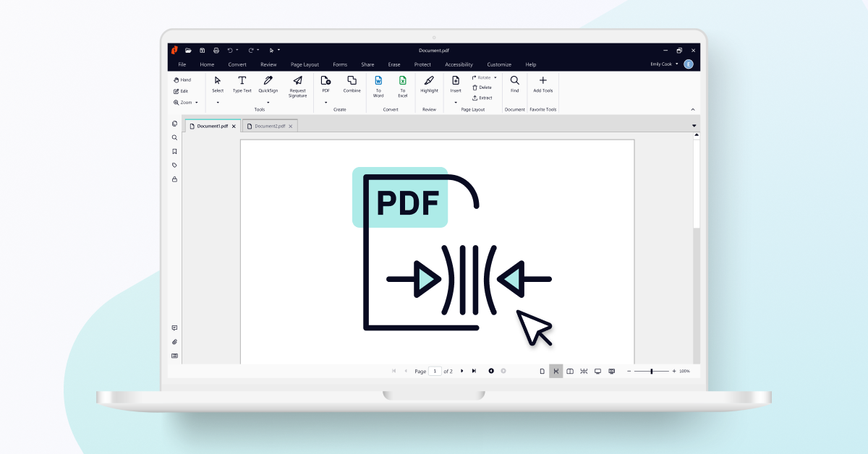The height and width of the screenshot is (454, 868).
Task: Open the sidebar search panel
Action: point(175,137)
